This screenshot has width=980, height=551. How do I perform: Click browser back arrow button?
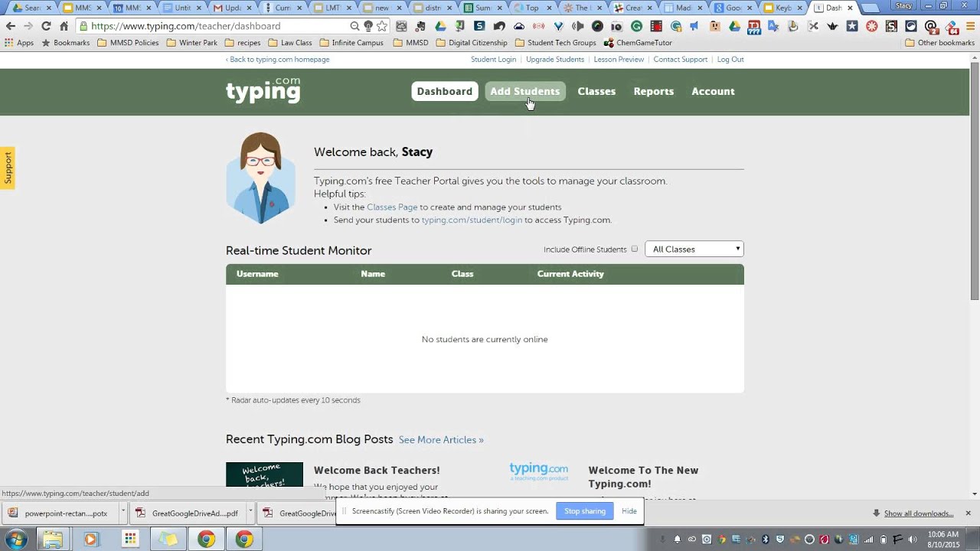click(x=11, y=26)
